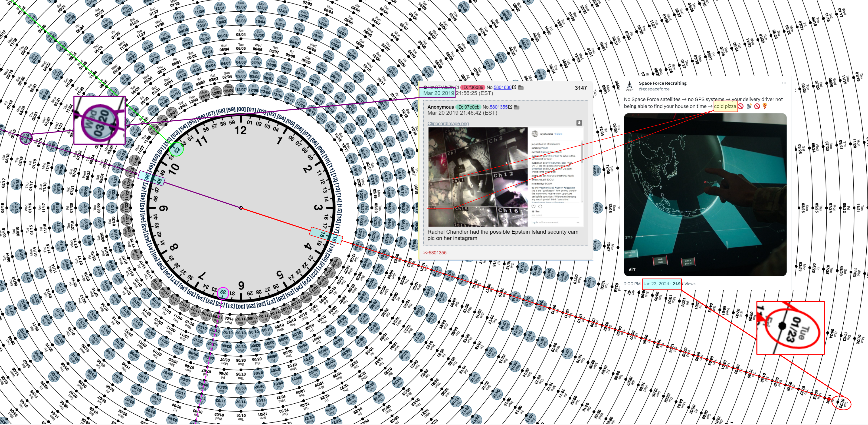Screen dimensions: 868x425
Task: Select the green ID: 97e0cb badge
Action: tap(468, 107)
